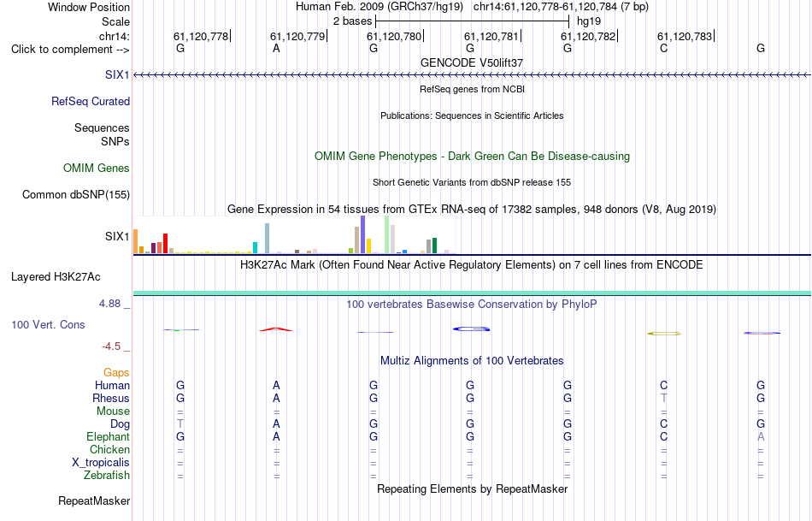This screenshot has width=812, height=521.
Task: Select the OMIM Genes track label
Action: 96,168
